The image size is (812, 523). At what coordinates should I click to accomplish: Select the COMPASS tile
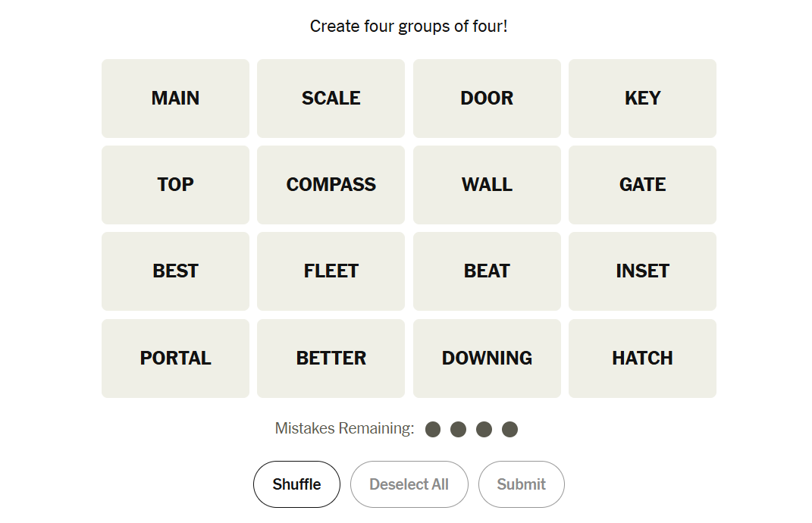click(x=331, y=185)
